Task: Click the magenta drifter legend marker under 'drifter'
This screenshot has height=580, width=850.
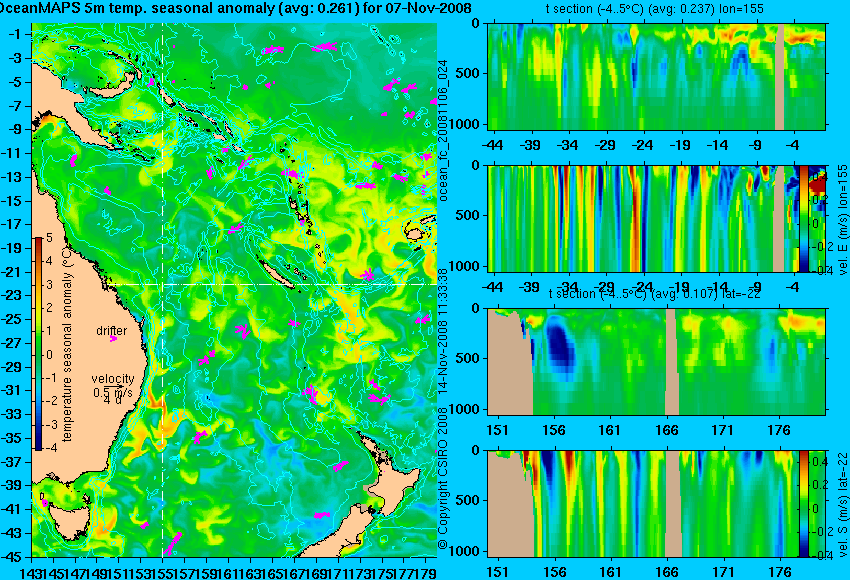Action: [113, 339]
